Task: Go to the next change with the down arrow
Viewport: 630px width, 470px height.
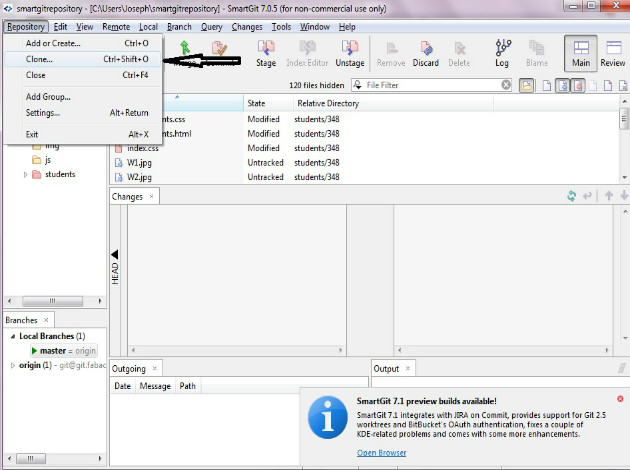Action: pyautogui.click(x=624, y=196)
